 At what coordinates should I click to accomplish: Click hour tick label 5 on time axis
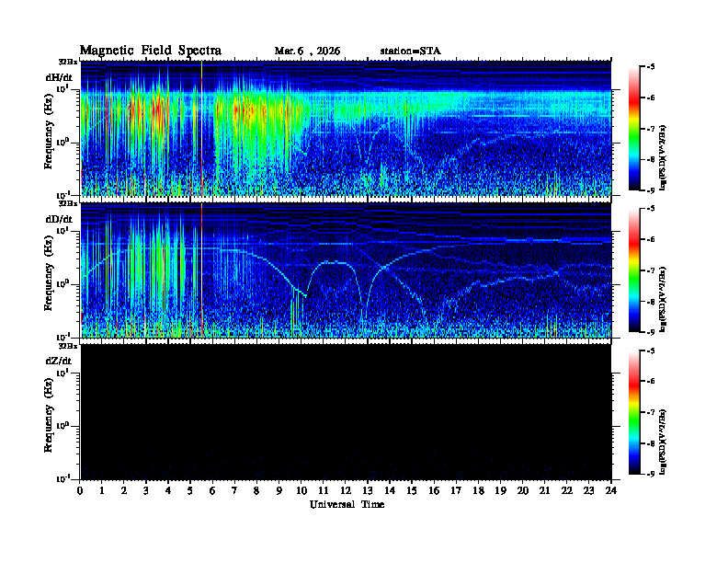pyautogui.click(x=190, y=491)
